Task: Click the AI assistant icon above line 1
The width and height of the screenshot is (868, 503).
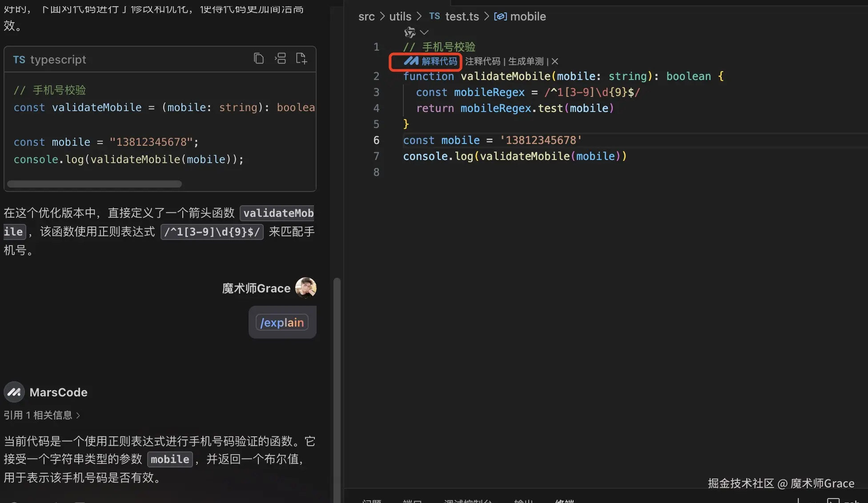Action: click(410, 32)
